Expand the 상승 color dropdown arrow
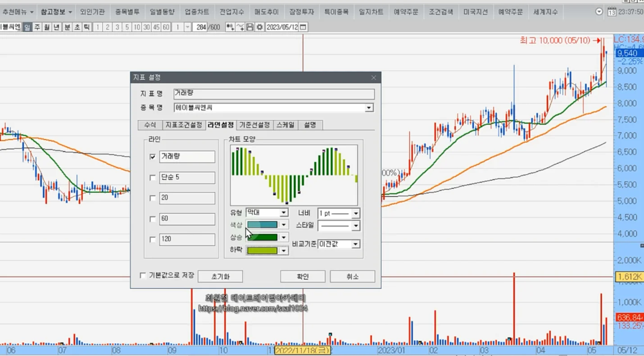The width and height of the screenshot is (644, 356). [x=284, y=237]
